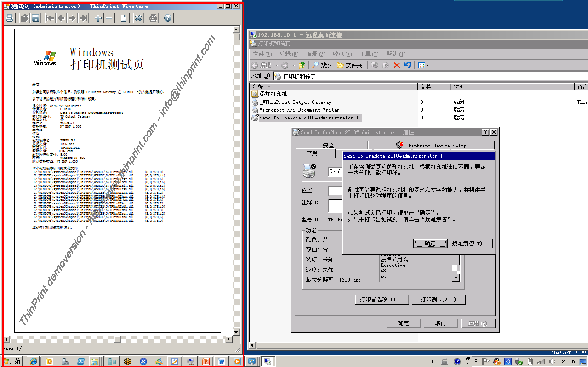Click the 文件夹 folders toolbar button

click(349, 65)
